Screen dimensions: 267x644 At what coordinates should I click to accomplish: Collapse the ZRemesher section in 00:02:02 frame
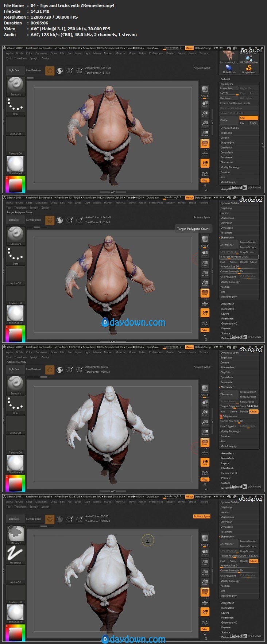pos(227,237)
